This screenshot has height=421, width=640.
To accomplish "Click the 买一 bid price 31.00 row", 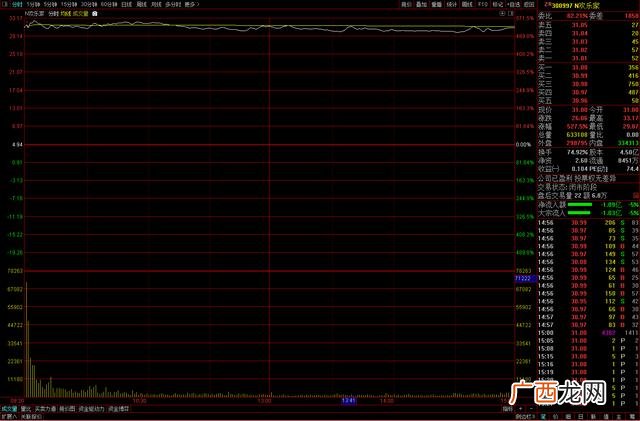I will pos(588,68).
